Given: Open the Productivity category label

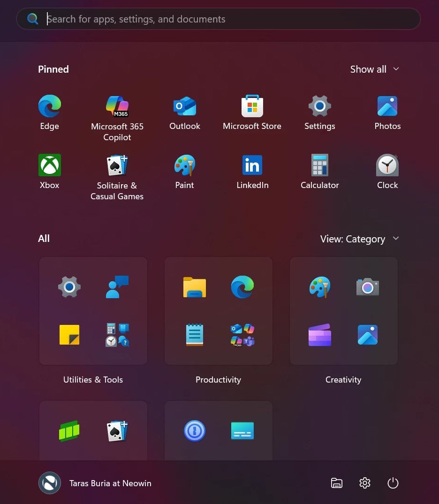Looking at the screenshot, I should point(219,380).
